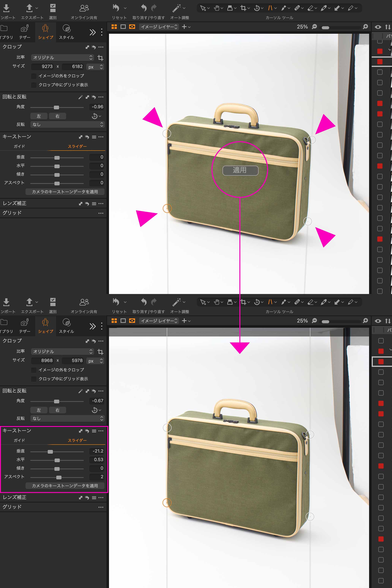Open the 比率 オリジナル dropdown above the 9273 size
The width and height of the screenshot is (392, 588).
pos(62,58)
